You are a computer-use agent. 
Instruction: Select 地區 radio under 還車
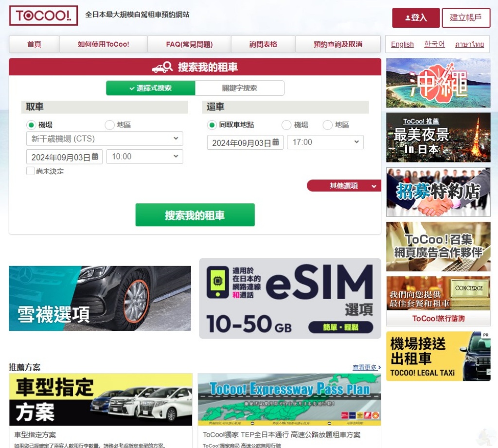coord(327,125)
